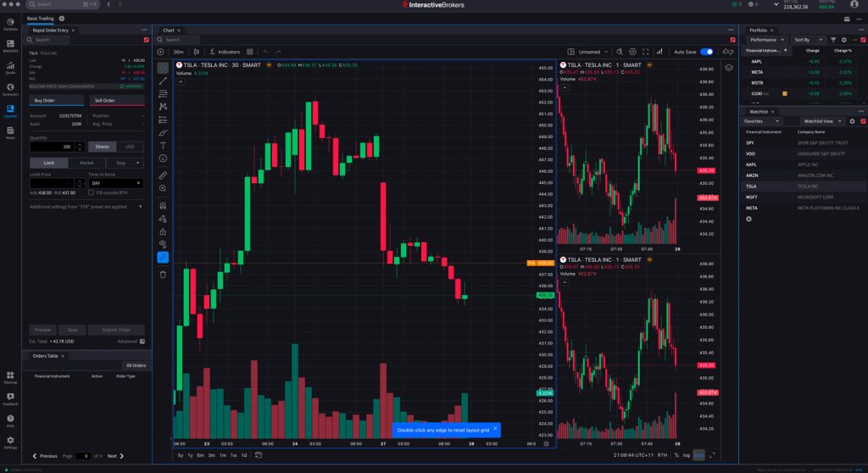Switch quantity unit to USD
The image size is (868, 473).
(x=130, y=147)
